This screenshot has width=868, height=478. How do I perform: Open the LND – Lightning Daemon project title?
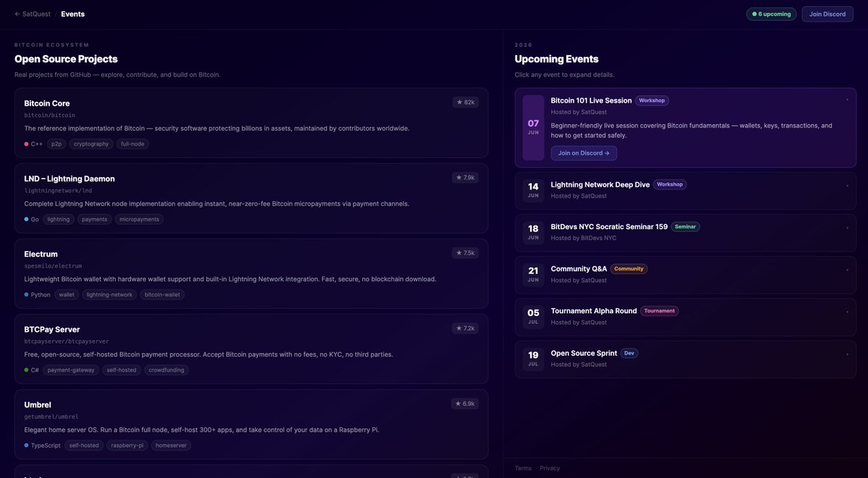(69, 179)
